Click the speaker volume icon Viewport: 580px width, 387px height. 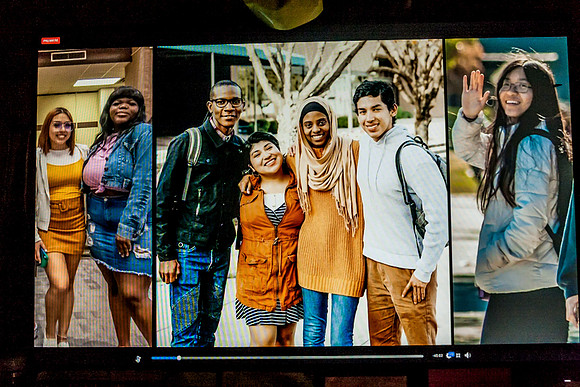(x=468, y=355)
